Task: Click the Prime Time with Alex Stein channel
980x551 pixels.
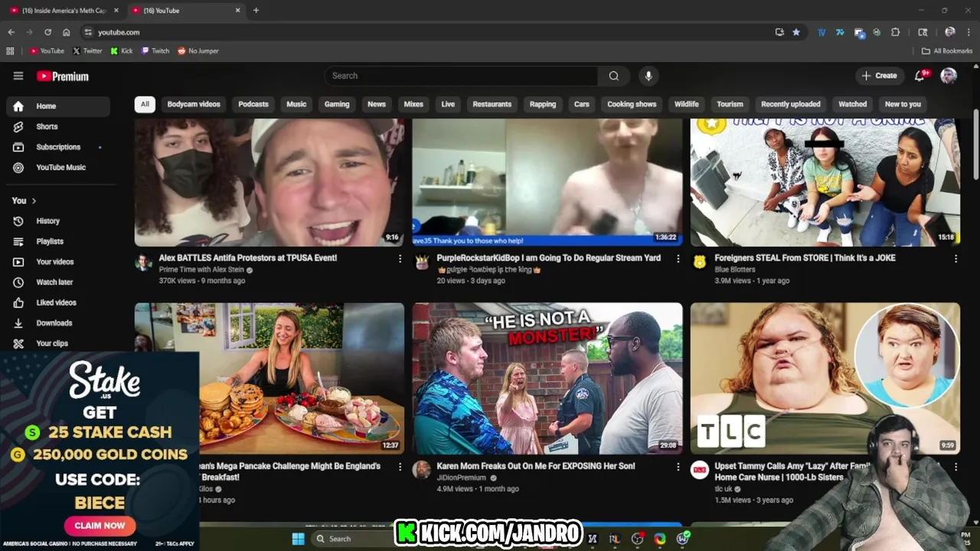Action: coord(201,269)
